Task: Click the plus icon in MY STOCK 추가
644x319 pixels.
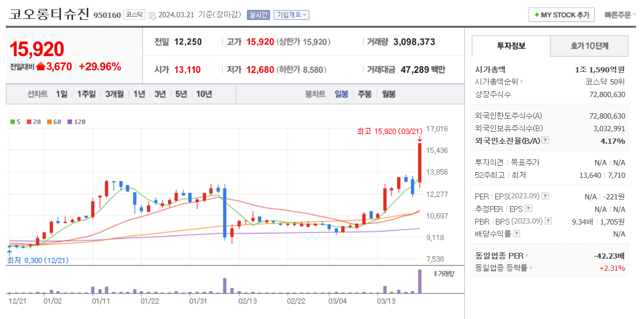Action: [536, 15]
